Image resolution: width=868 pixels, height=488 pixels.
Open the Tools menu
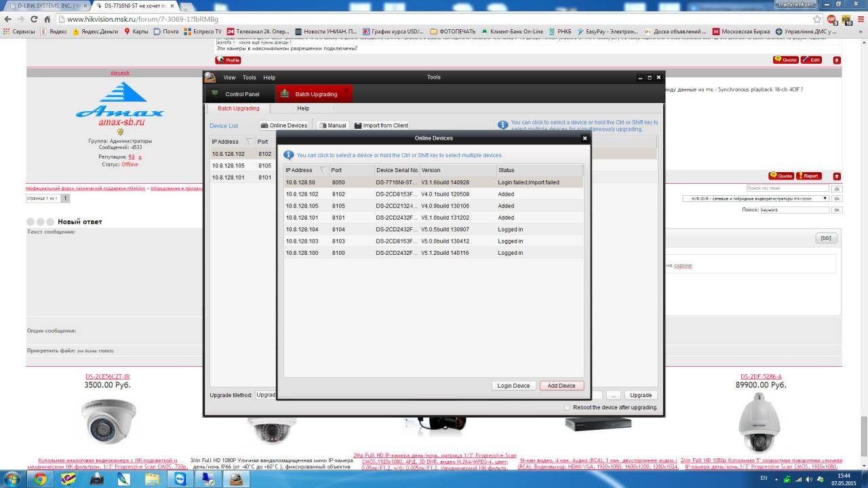[249, 77]
